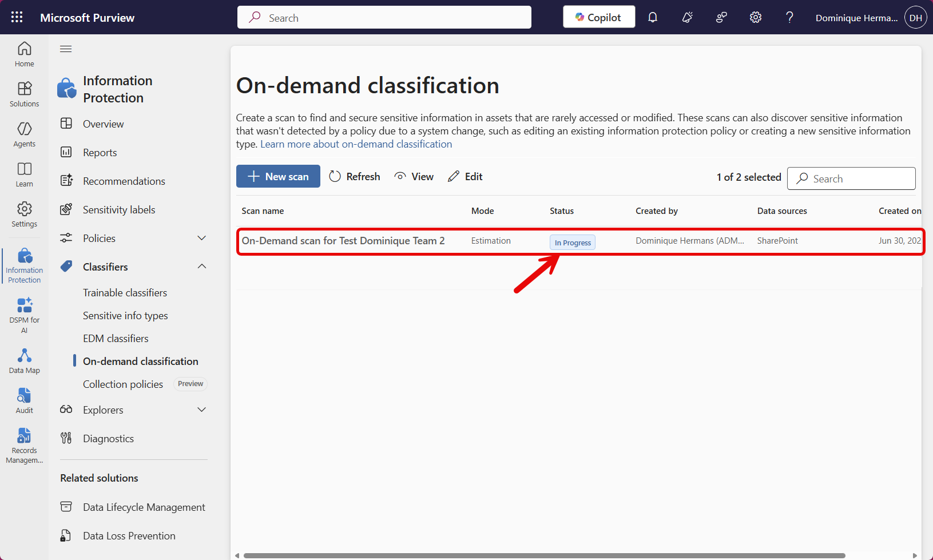Screen dimensions: 933x560
Task: Edit the selected scan with the pencil icon
Action: click(464, 176)
